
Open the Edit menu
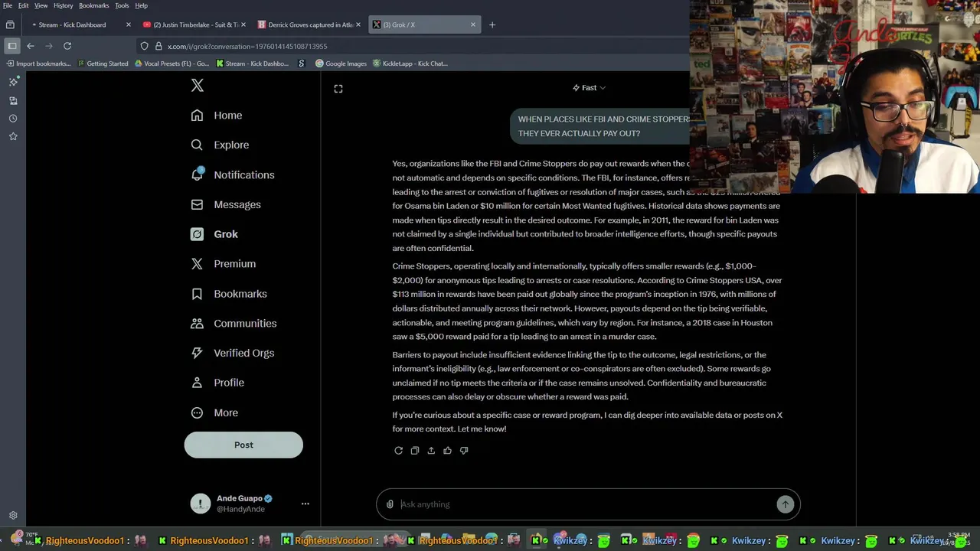pos(24,5)
